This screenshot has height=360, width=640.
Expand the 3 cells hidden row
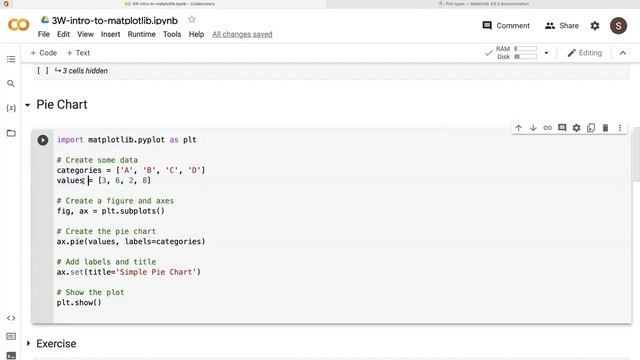pos(81,71)
